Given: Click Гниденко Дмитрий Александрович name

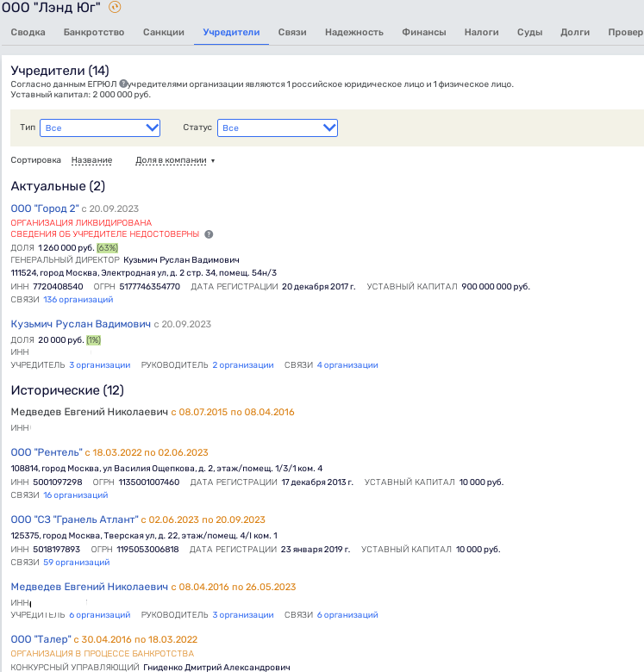Looking at the screenshot, I should pos(216,668).
